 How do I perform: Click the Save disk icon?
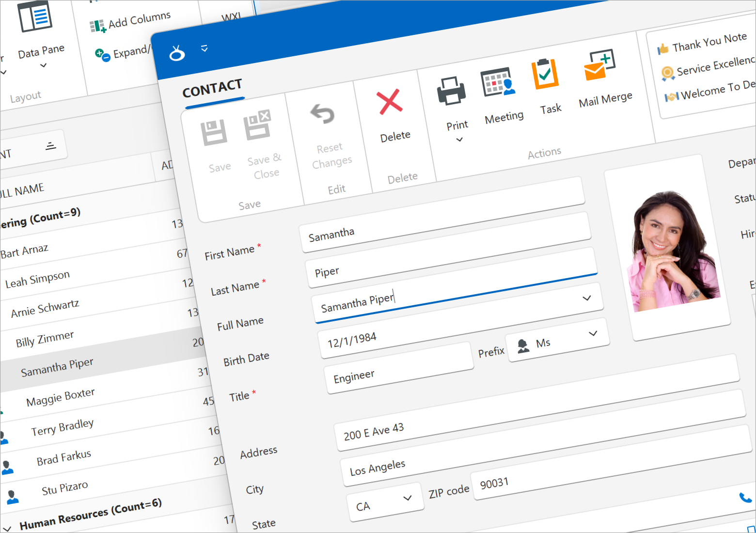coord(214,132)
